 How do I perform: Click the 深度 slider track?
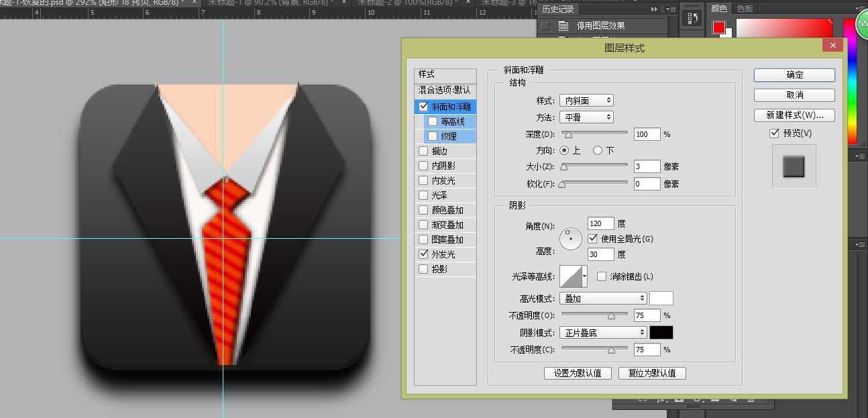pos(594,134)
